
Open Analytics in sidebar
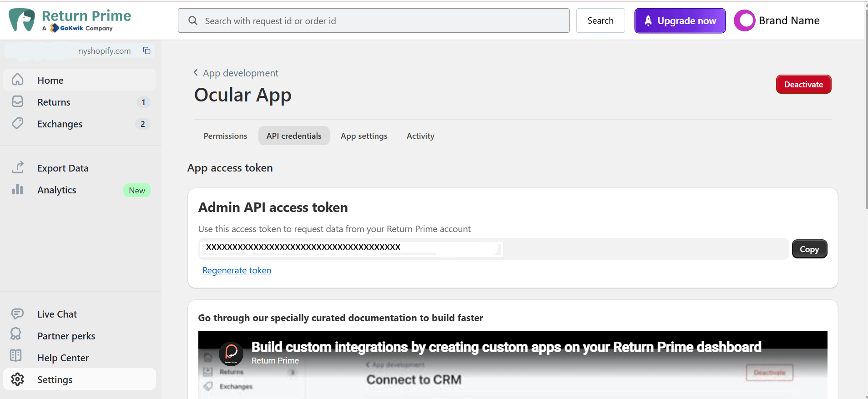pyautogui.click(x=80, y=190)
